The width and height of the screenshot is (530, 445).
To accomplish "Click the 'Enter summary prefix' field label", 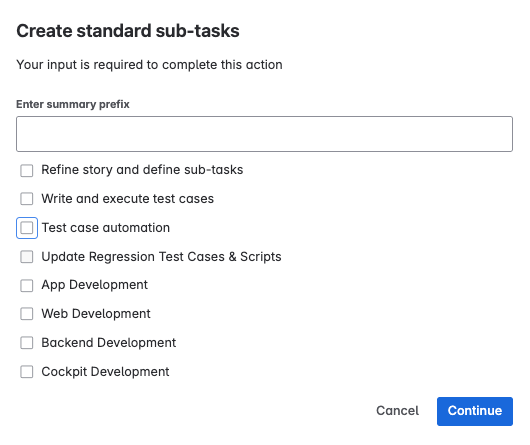I will click(x=73, y=104).
